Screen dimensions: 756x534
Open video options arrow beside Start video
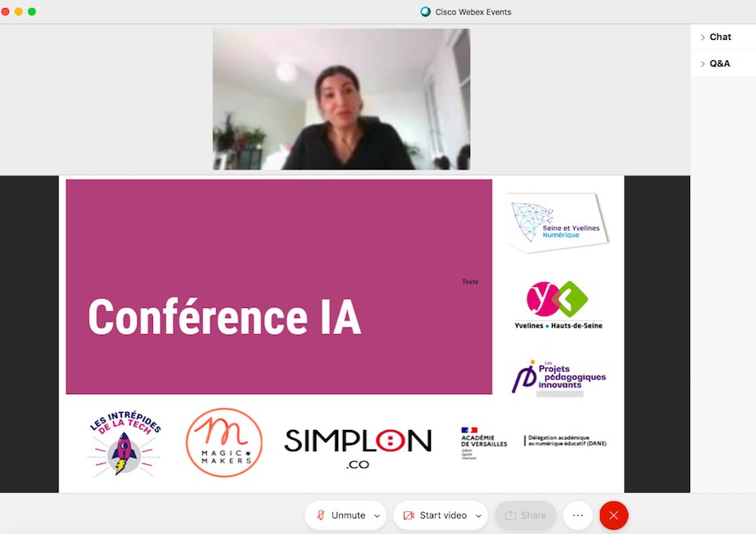[479, 515]
